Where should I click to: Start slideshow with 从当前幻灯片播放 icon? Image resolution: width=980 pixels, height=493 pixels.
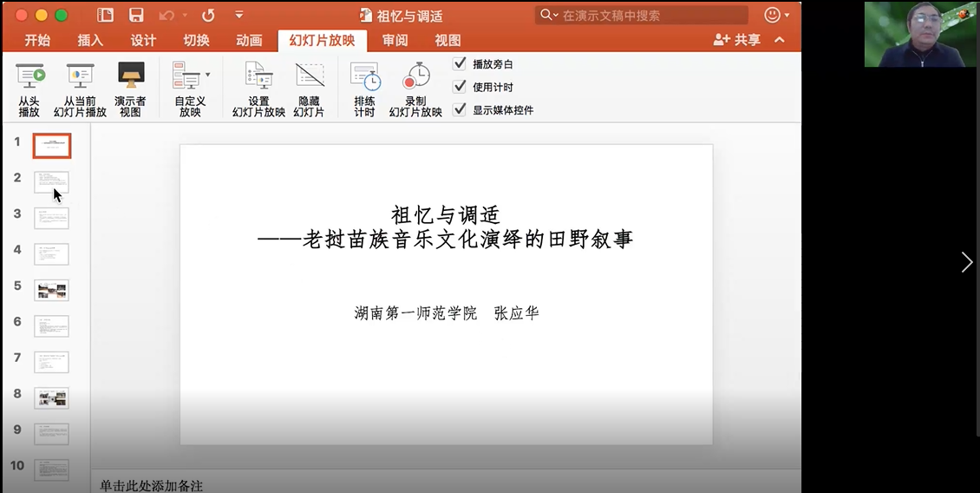(x=80, y=77)
